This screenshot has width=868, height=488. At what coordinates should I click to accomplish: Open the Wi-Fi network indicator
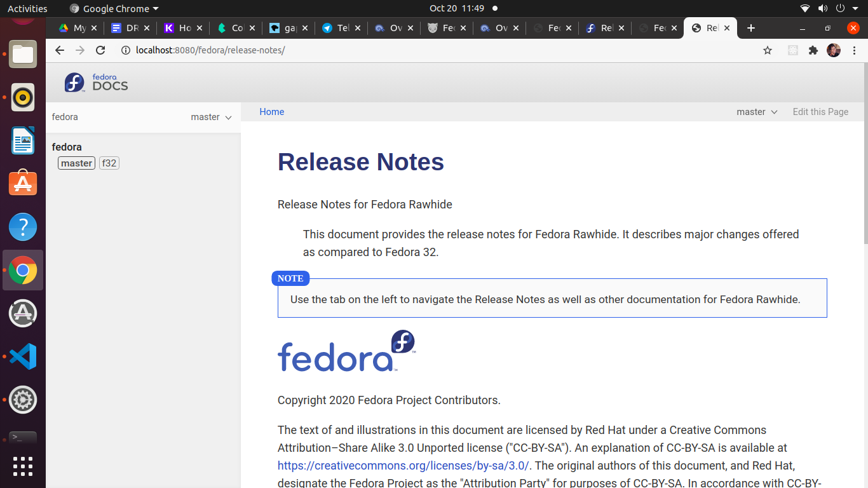[x=805, y=8]
